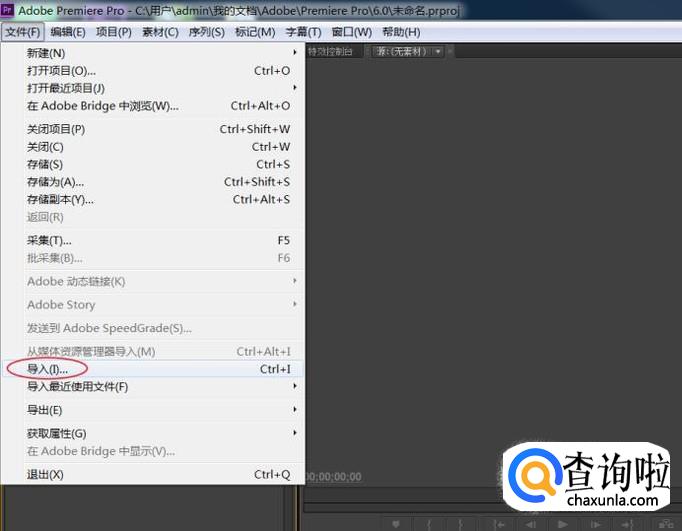The height and width of the screenshot is (531, 682).
Task: Open the 序列(S) menu
Action: click(207, 32)
